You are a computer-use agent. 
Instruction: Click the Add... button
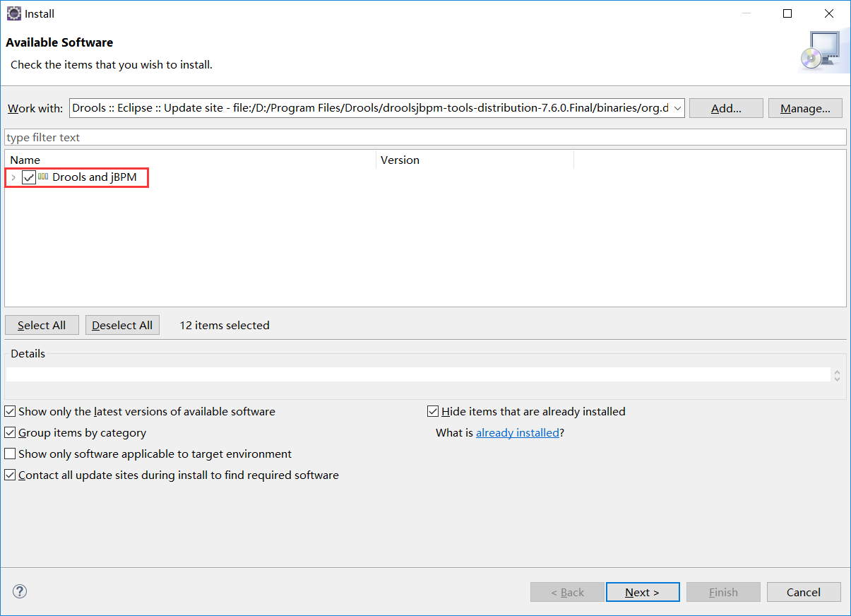click(726, 108)
